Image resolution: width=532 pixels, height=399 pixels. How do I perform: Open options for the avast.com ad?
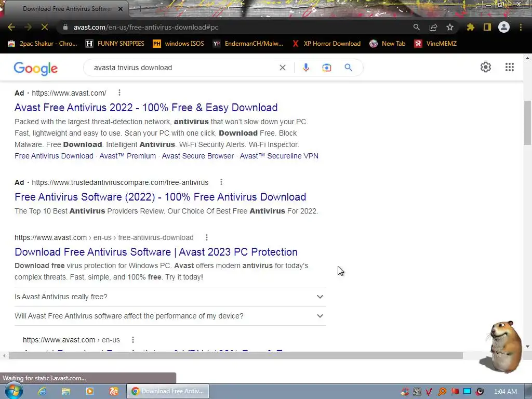click(119, 92)
